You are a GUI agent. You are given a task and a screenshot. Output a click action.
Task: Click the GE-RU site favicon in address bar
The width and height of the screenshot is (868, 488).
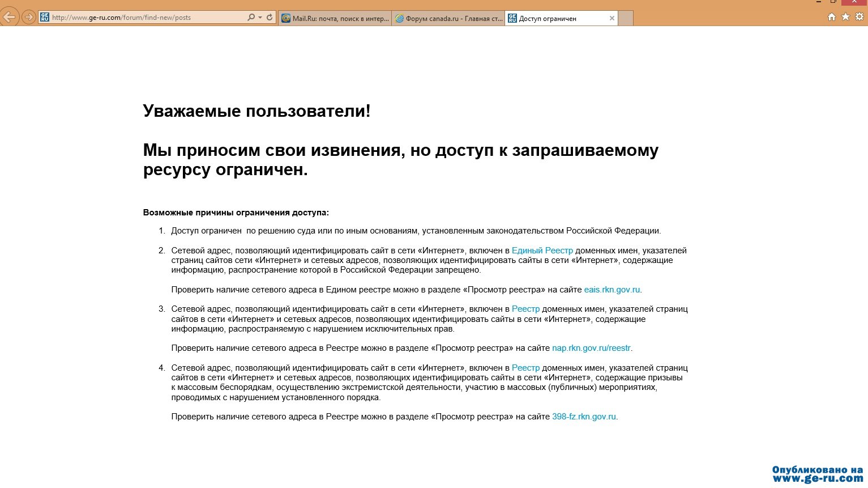[45, 18]
